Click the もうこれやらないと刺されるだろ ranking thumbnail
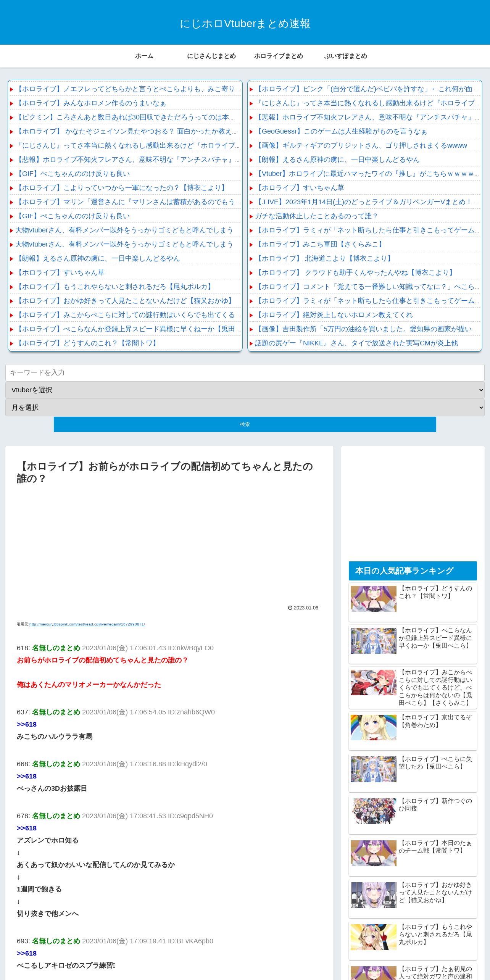 pos(374,937)
